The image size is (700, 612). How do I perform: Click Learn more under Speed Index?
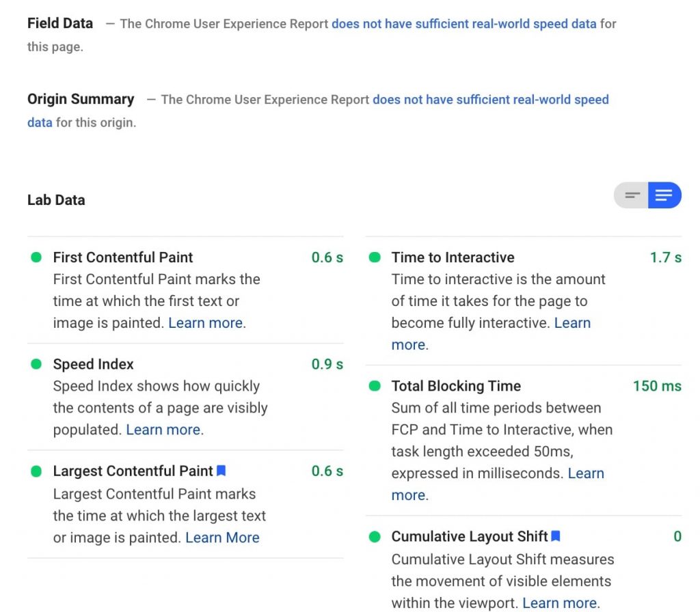coord(162,430)
